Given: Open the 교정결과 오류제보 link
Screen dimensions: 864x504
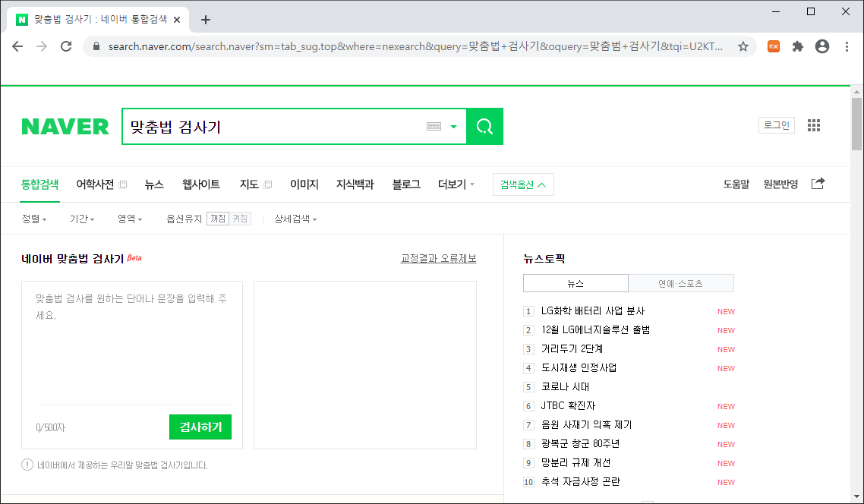Looking at the screenshot, I should (439, 258).
